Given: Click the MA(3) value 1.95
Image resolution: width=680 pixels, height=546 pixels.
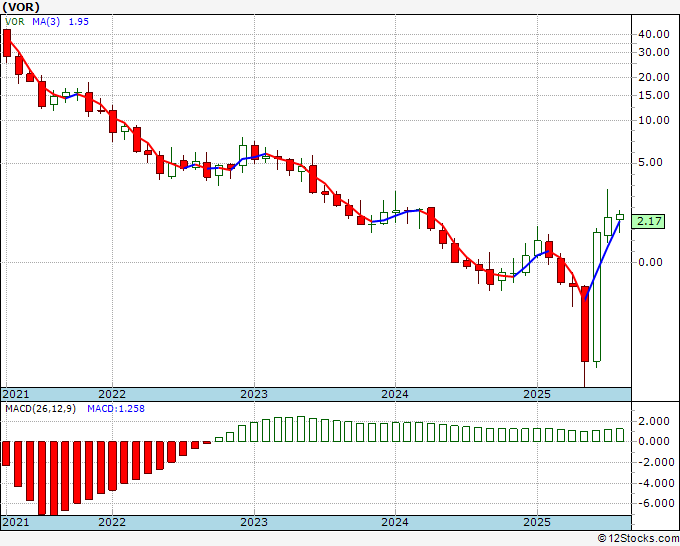Looking at the screenshot, I should coord(78,22).
